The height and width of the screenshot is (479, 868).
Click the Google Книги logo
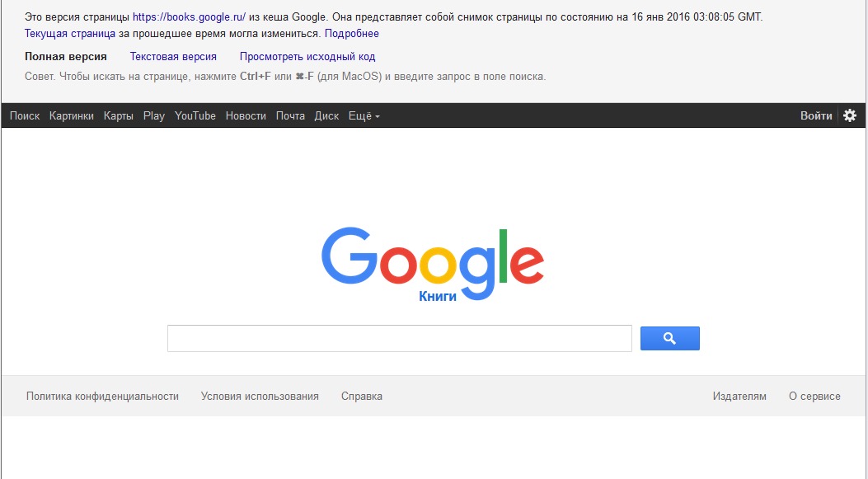click(432, 265)
